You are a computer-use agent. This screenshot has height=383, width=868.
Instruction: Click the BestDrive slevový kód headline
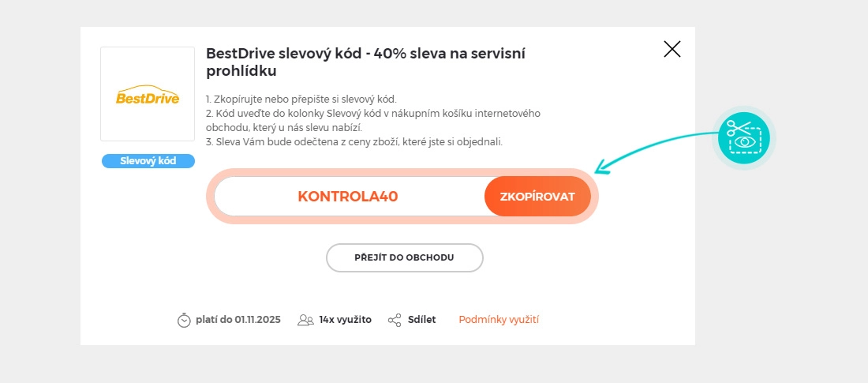pos(365,62)
